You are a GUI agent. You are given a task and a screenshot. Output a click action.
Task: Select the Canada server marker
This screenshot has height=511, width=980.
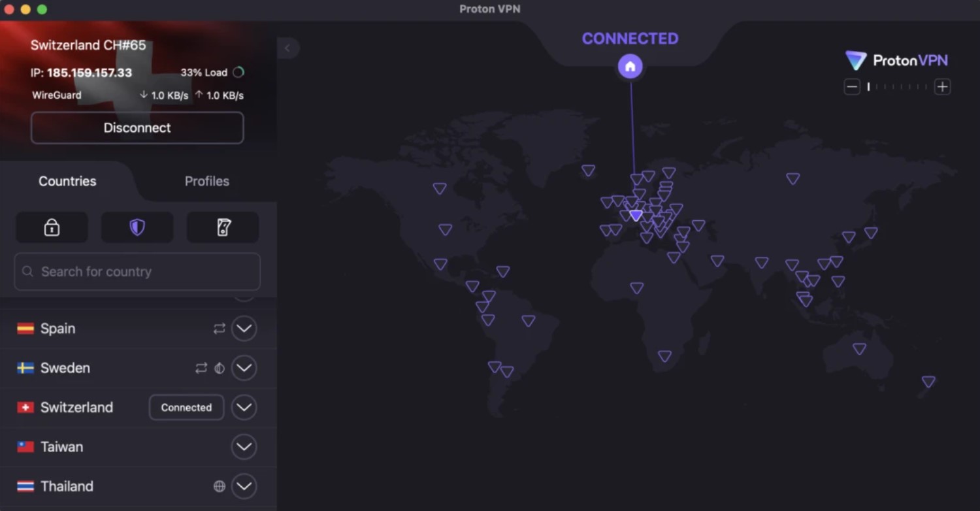click(x=440, y=188)
